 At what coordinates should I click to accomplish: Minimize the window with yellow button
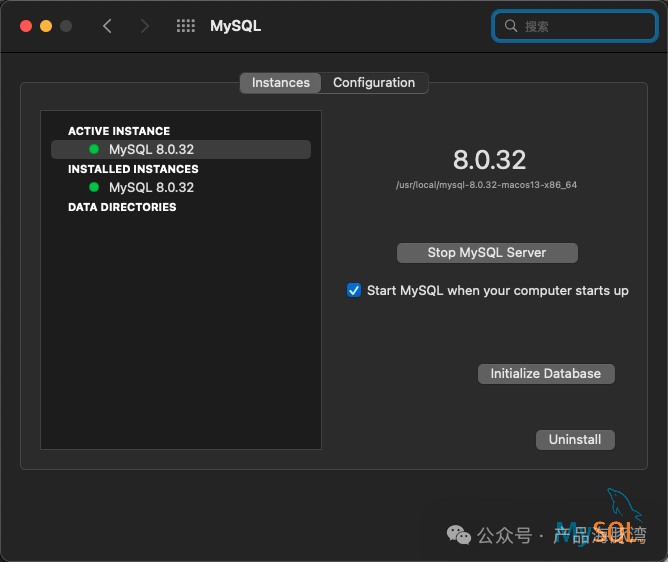point(46,26)
